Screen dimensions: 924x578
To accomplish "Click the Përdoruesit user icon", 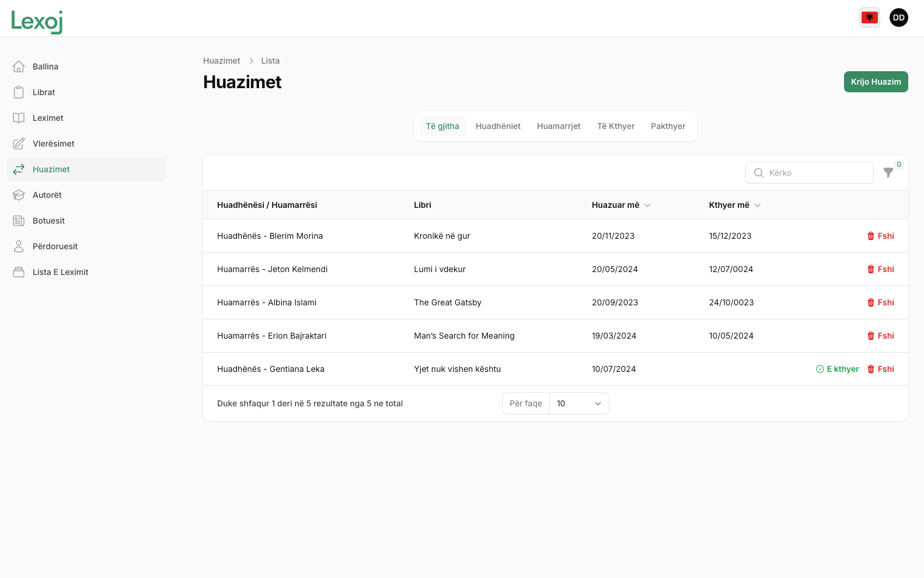I will coord(19,246).
